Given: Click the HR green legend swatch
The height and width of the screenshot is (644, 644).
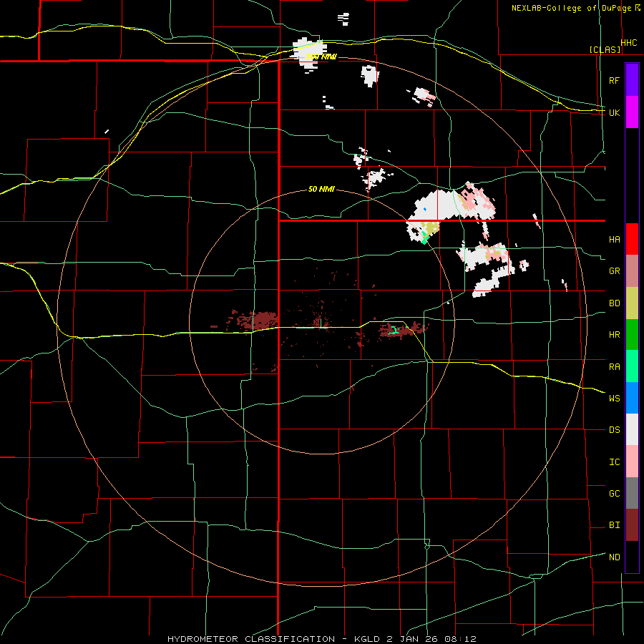Looking at the screenshot, I should [632, 335].
